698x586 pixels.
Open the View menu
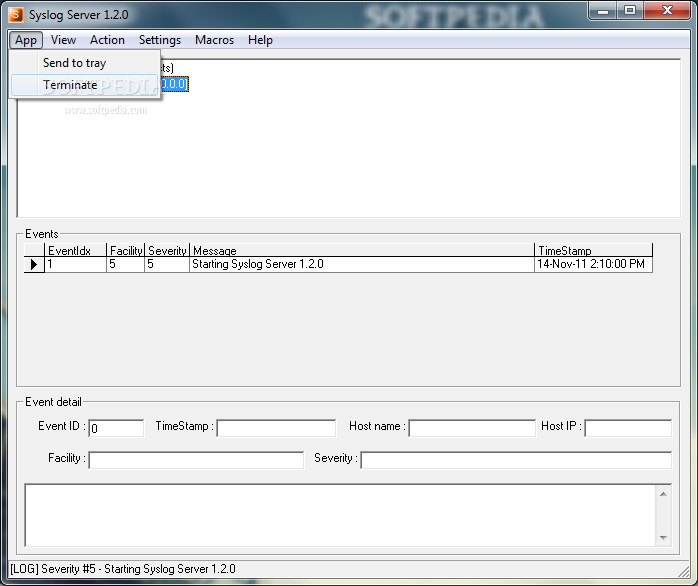(63, 40)
